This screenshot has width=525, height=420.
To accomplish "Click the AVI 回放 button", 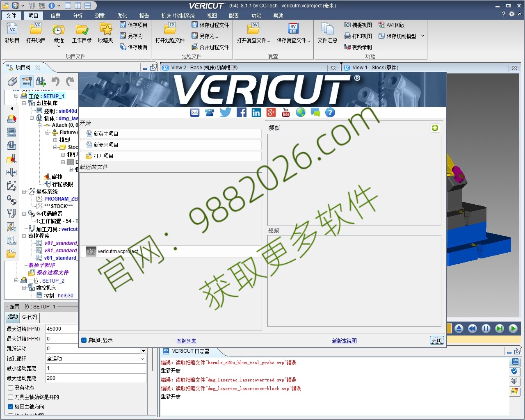I will click(391, 25).
